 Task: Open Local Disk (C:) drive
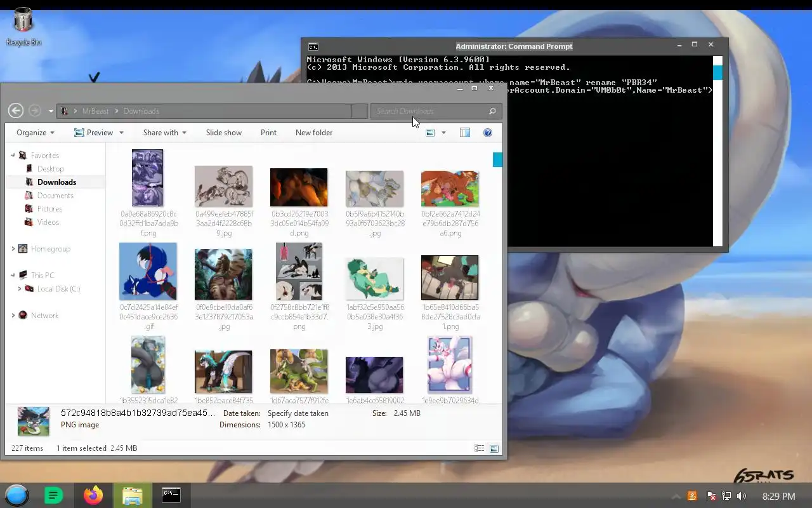58,289
